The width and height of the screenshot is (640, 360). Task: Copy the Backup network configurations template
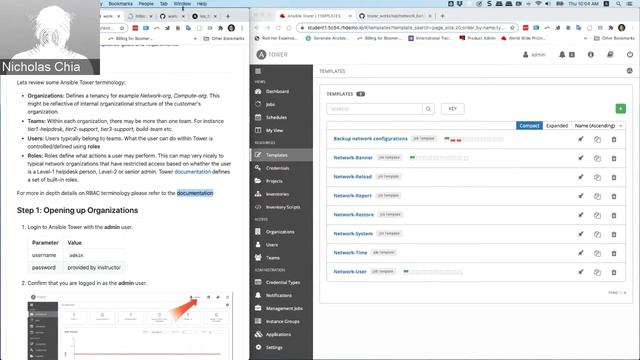point(597,140)
